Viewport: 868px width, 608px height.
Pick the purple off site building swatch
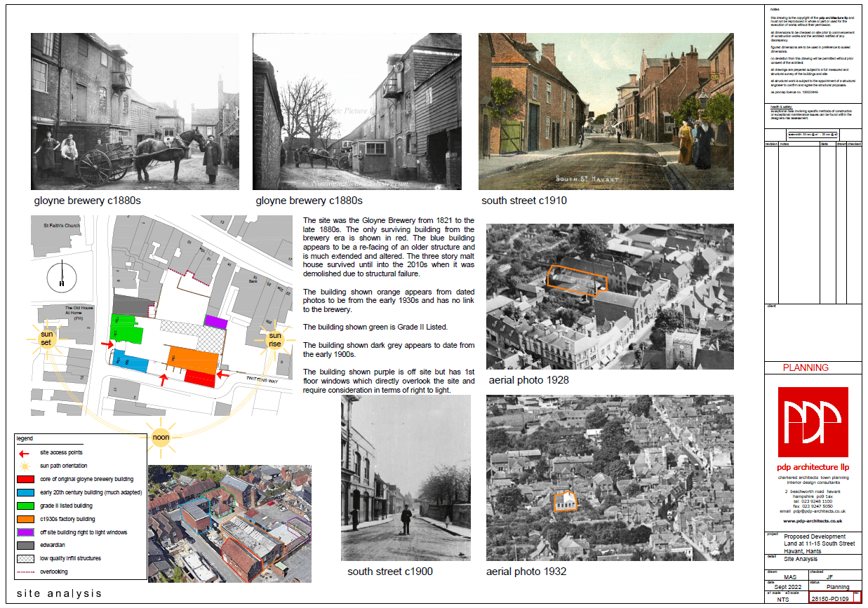coord(25,532)
